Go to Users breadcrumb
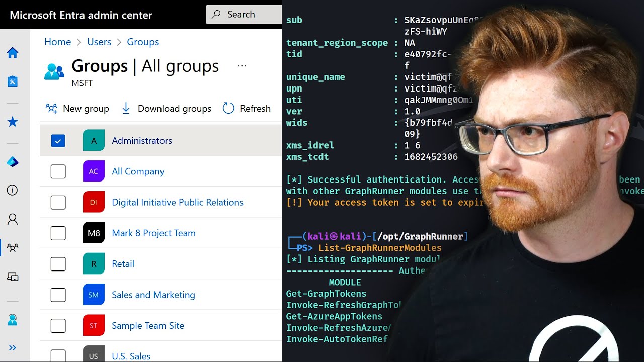The image size is (644, 362). 99,42
